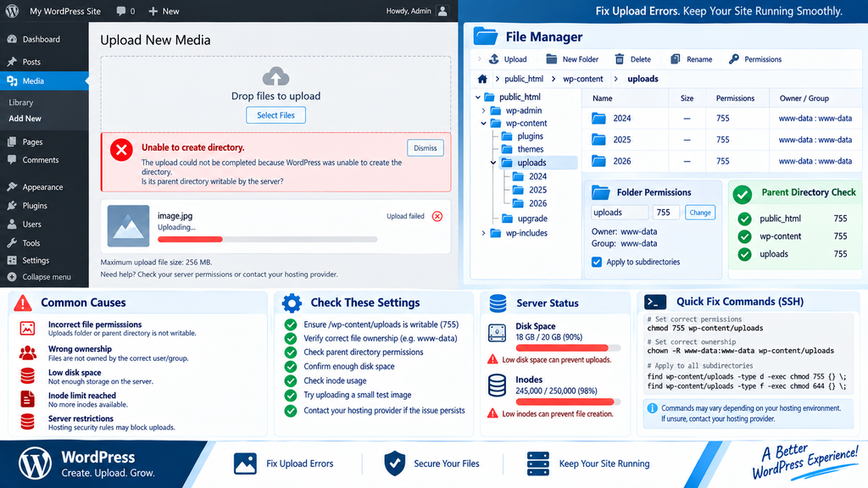Click the Select Files button
Image resolution: width=868 pixels, height=488 pixels.
[275, 115]
